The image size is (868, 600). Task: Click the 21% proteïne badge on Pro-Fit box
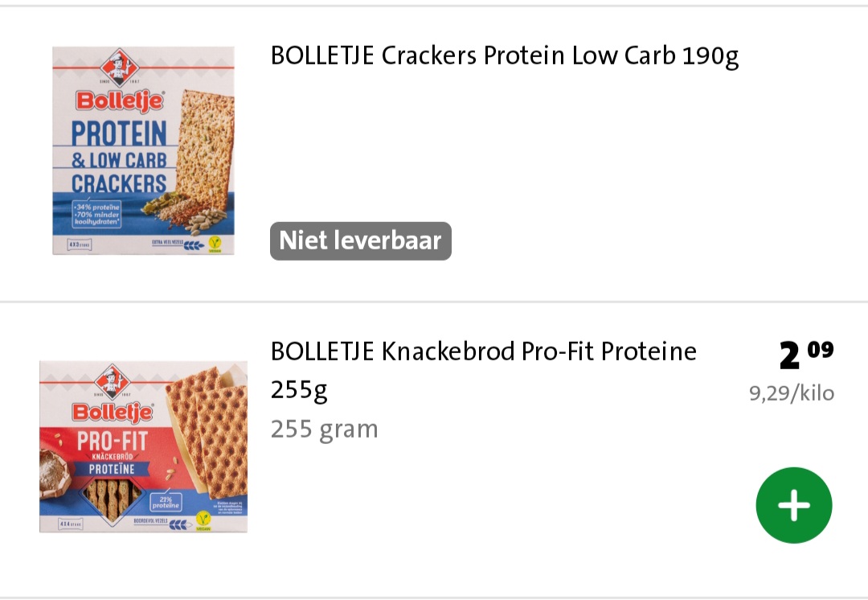[166, 502]
